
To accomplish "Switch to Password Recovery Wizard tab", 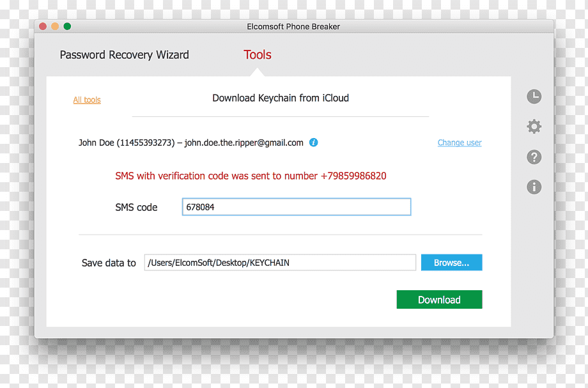I will coord(125,55).
